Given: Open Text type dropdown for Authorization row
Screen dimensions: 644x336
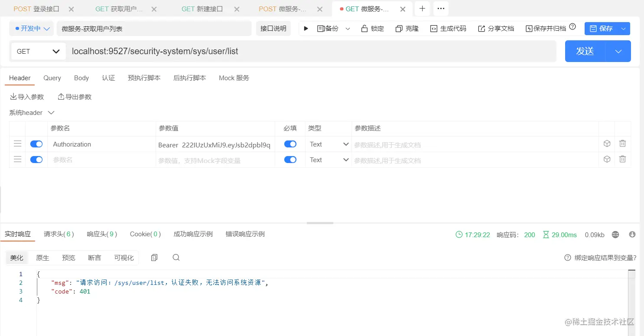Looking at the screenshot, I should [329, 144].
